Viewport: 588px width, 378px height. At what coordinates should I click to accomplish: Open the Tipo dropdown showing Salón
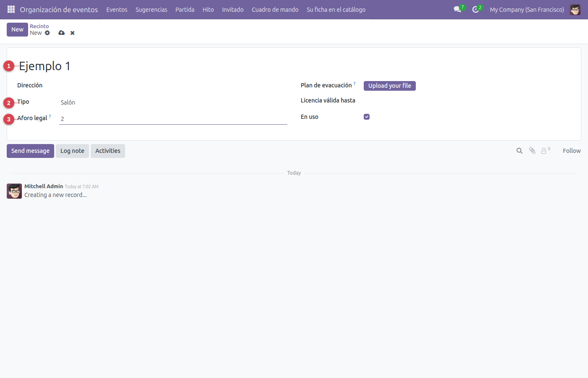click(173, 102)
